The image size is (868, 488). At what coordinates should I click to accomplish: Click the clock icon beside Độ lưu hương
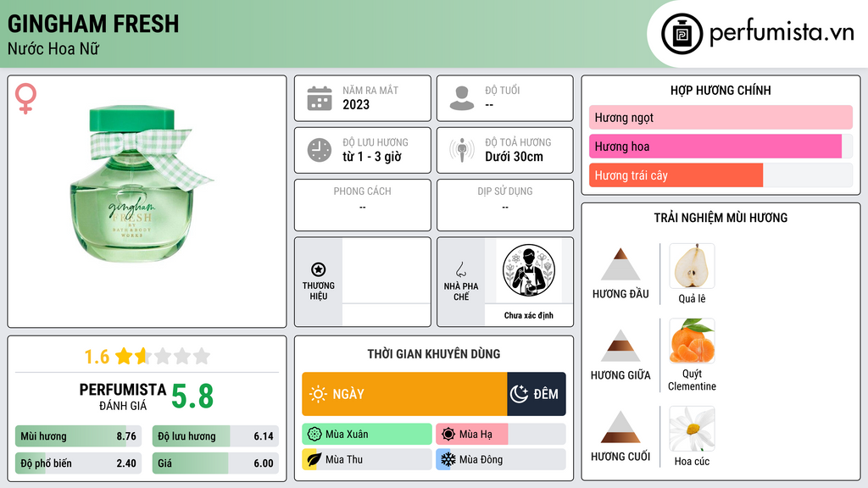320,150
